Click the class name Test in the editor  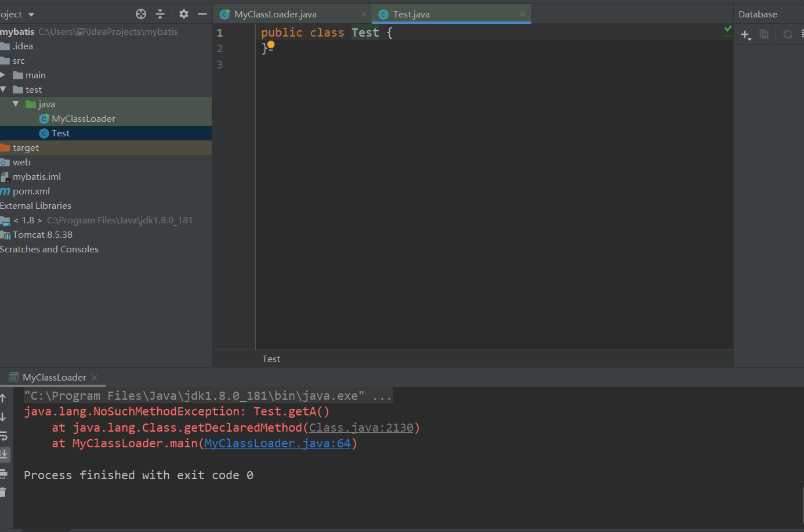pos(365,32)
